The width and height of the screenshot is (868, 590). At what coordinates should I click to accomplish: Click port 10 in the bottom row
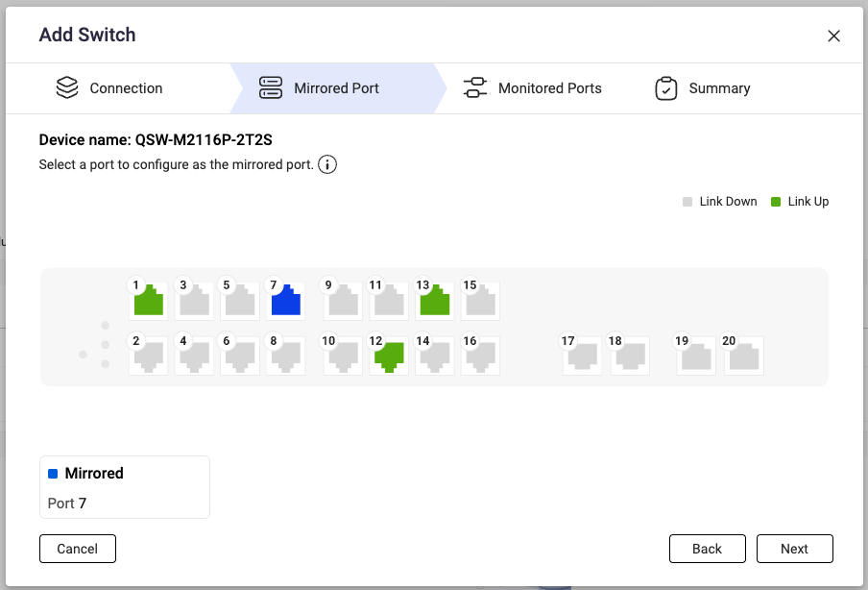pos(342,356)
